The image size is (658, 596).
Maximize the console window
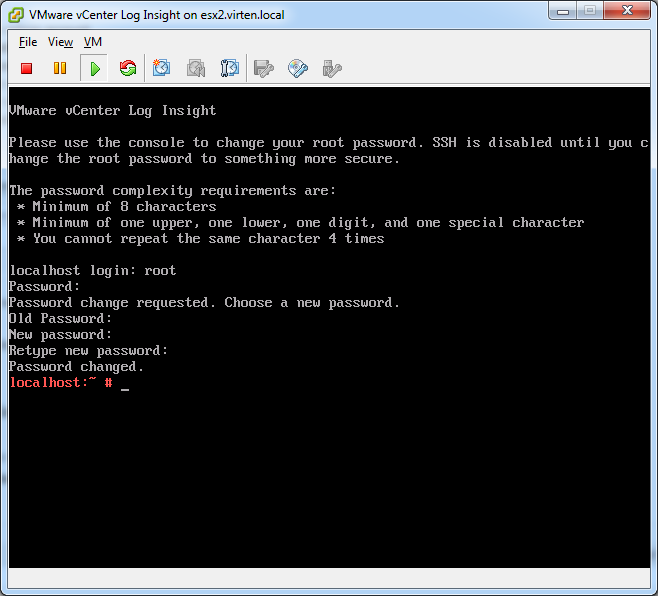(590, 11)
